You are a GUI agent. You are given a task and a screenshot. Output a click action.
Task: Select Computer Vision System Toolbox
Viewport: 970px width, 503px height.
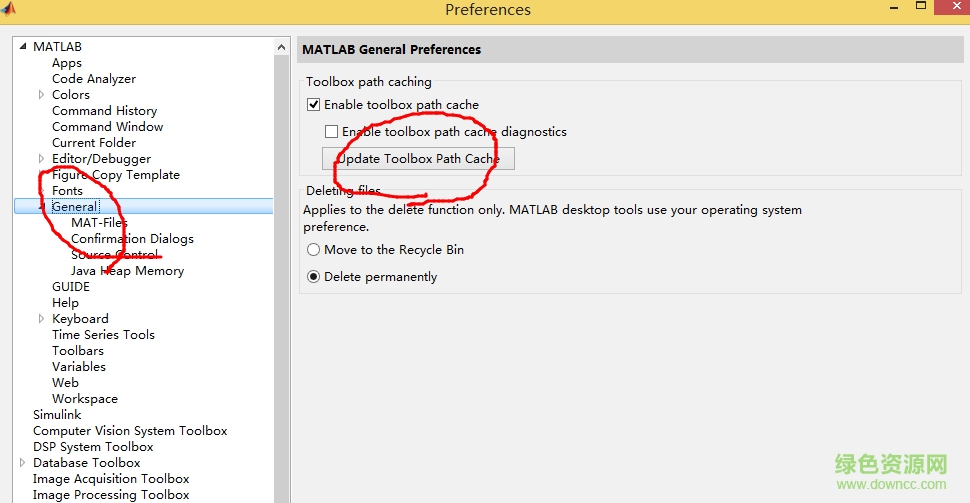(130, 431)
